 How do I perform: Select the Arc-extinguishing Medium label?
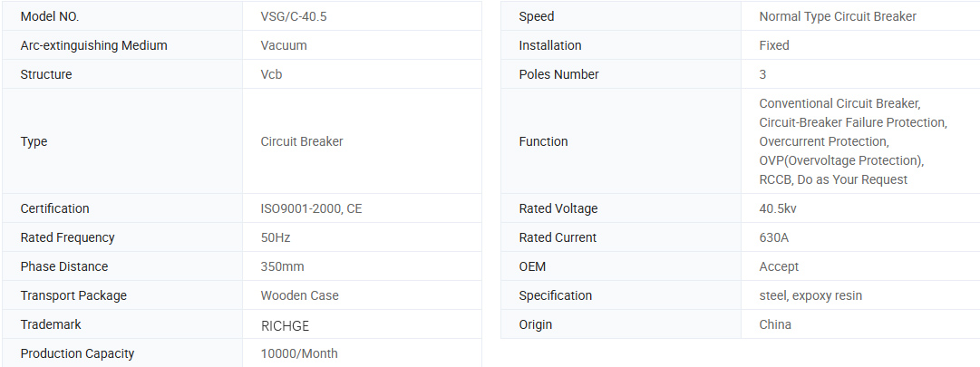[93, 45]
